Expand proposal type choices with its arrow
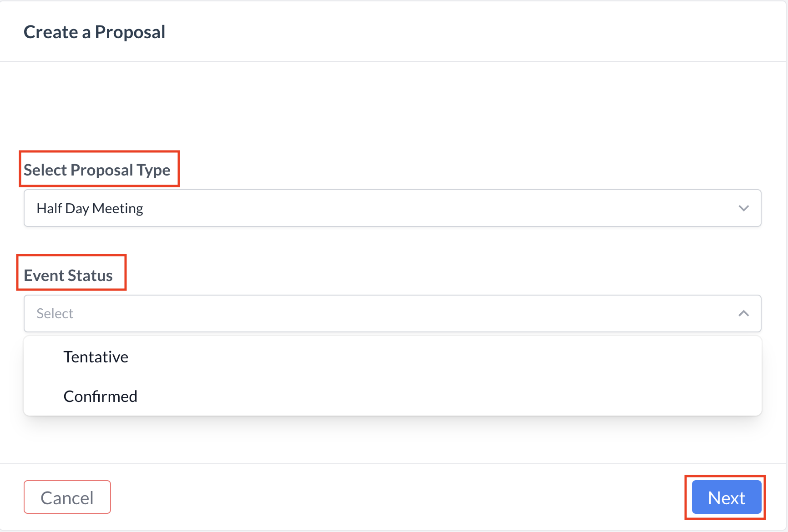788x532 pixels. (743, 208)
